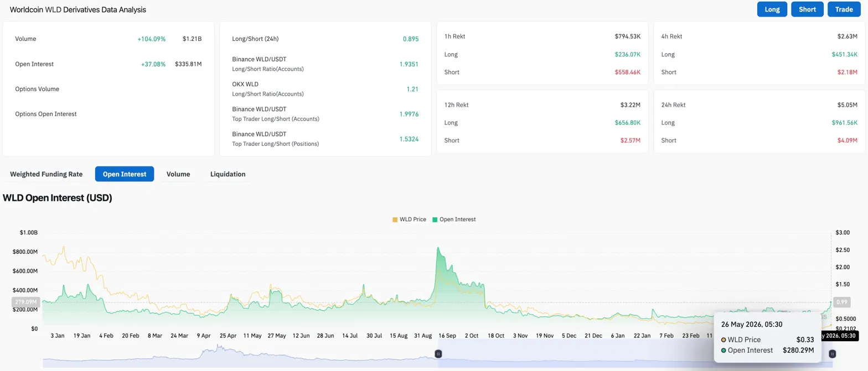Screen dimensions: 868x371
Task: Toggle the Open Interest legend series
Action: point(454,220)
